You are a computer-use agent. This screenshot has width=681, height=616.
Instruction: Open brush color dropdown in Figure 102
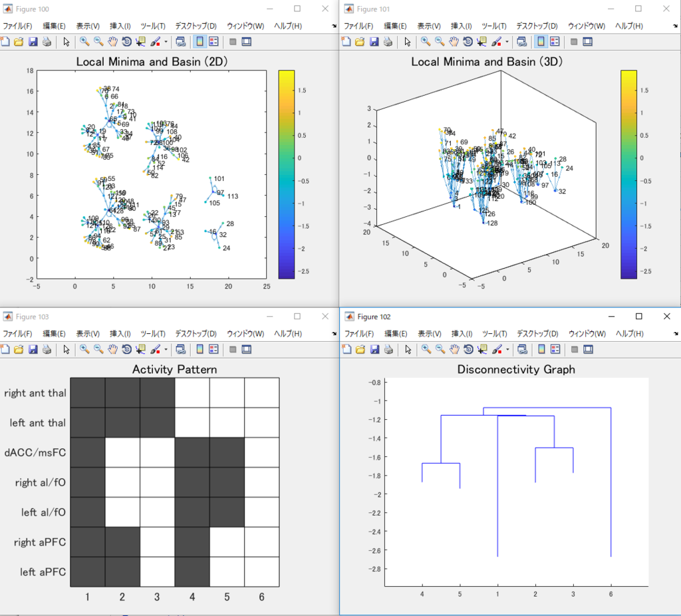click(x=507, y=350)
